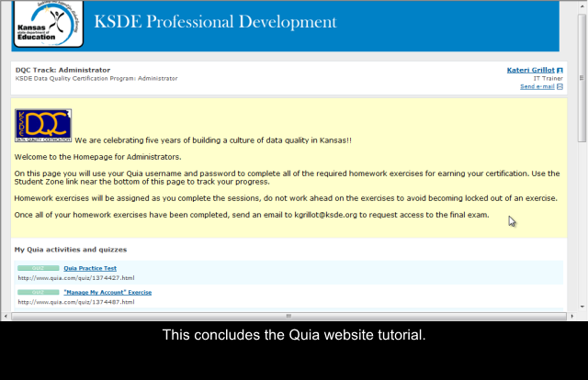Click the Kansas Education logo
The image size is (588, 380).
point(40,25)
